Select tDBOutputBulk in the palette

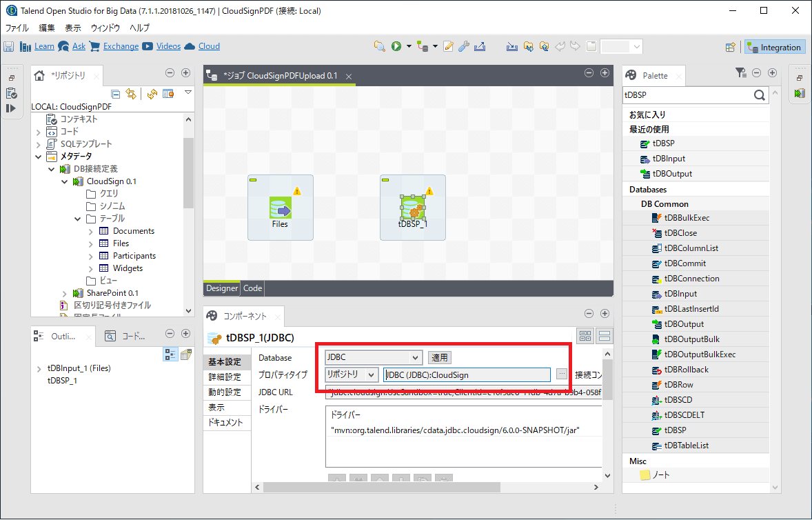[692, 339]
